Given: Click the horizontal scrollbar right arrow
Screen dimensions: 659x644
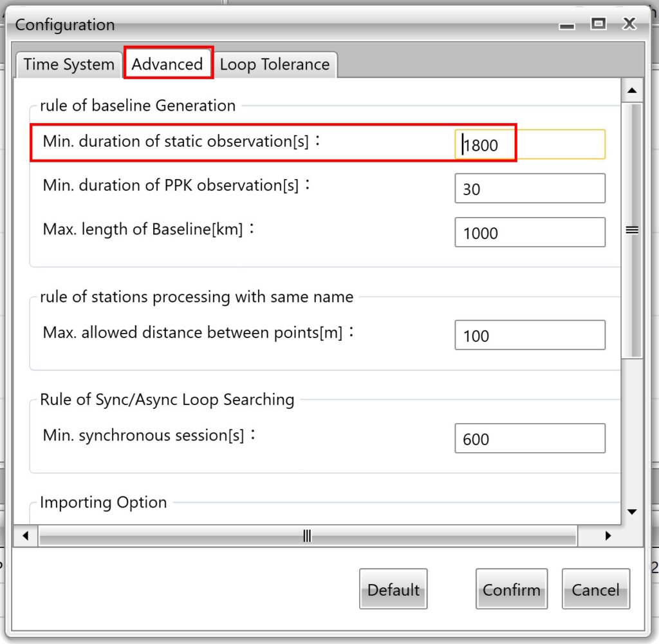Looking at the screenshot, I should 608,535.
